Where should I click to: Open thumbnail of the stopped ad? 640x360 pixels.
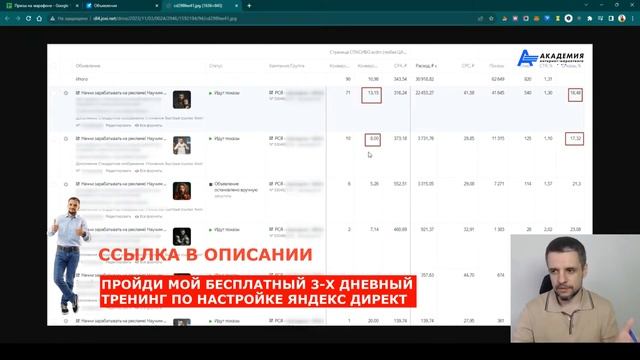tap(182, 191)
